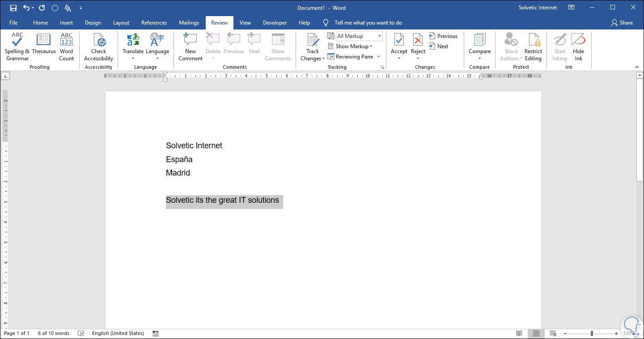Go to Next comment in Comments group
The width and height of the screenshot is (644, 339).
tap(254, 44)
